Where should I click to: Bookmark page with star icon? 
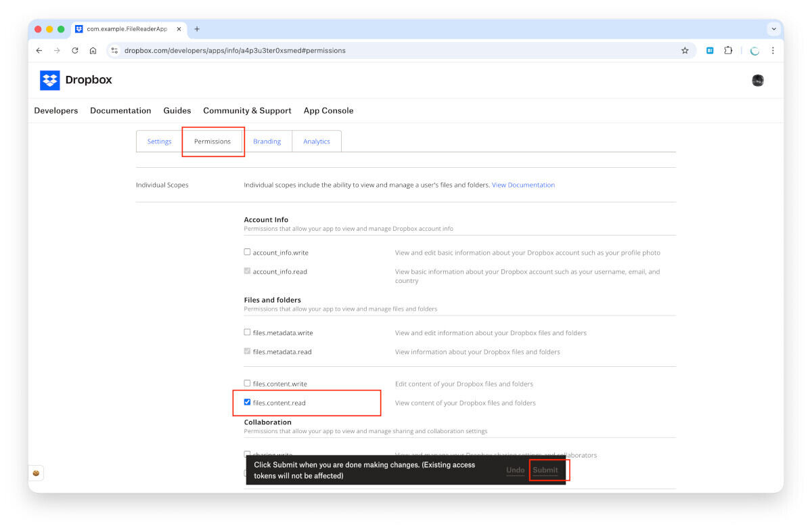(685, 51)
